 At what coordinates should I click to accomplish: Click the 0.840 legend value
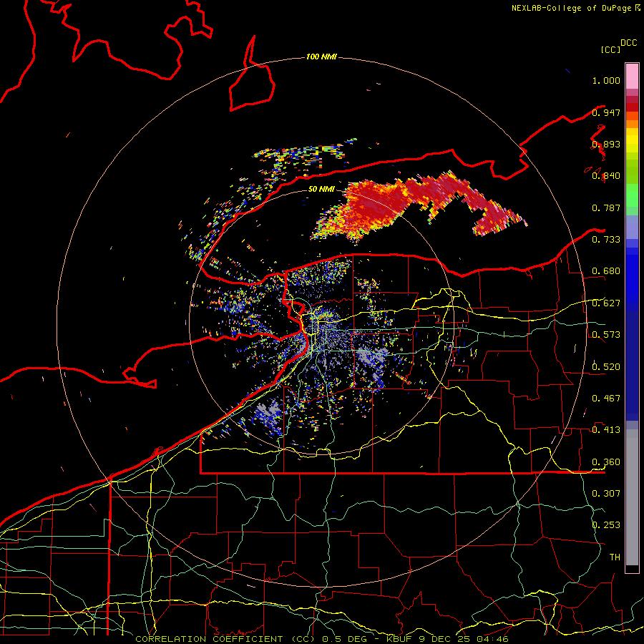coord(606,176)
